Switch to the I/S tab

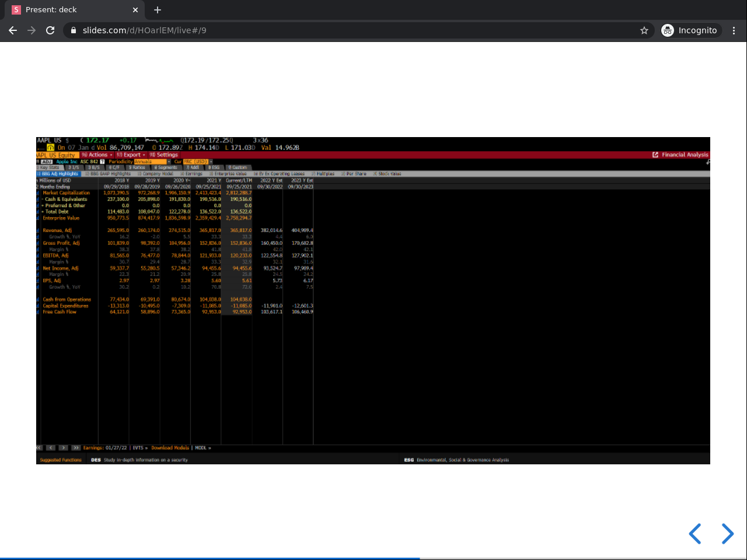74,167
